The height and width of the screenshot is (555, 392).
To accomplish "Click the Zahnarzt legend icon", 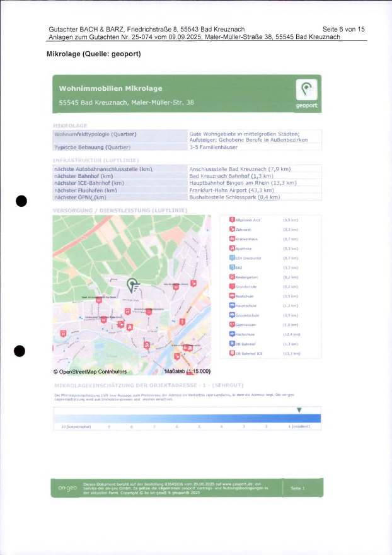I will (232, 230).
